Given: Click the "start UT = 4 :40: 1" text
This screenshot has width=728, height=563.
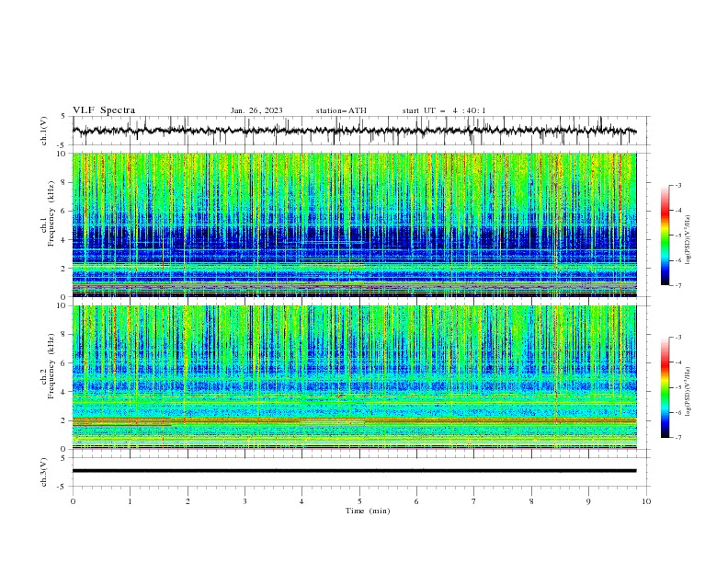Looking at the screenshot, I should [444, 110].
